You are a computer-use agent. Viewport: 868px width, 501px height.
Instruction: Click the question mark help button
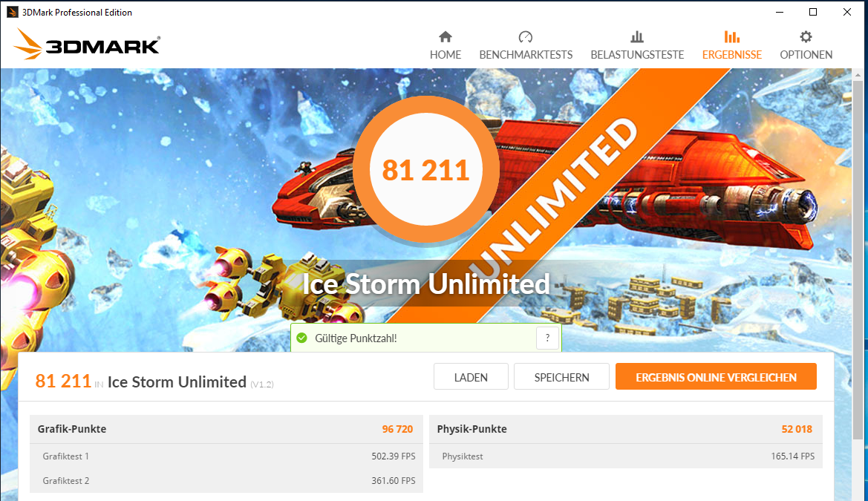(547, 338)
